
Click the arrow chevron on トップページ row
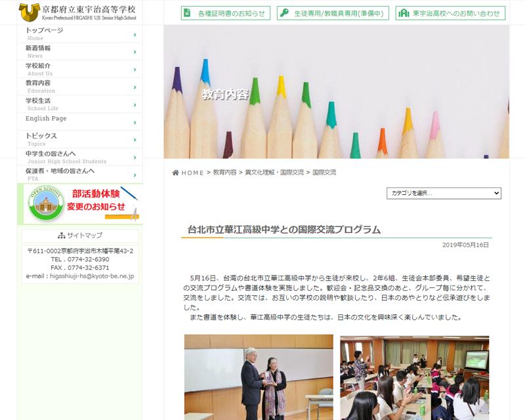point(135,34)
